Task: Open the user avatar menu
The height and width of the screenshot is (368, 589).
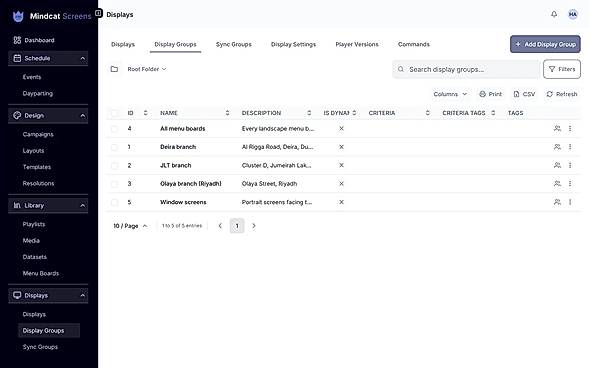Action: [573, 14]
